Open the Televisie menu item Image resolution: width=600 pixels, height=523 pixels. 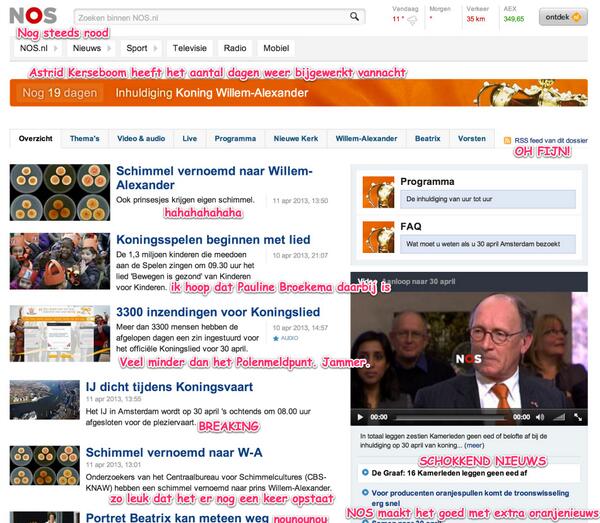[x=189, y=48]
